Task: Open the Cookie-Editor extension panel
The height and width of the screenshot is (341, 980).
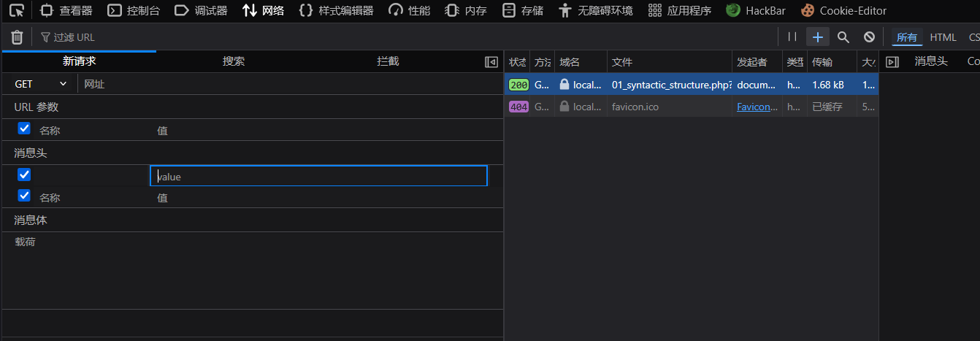Action: [843, 10]
